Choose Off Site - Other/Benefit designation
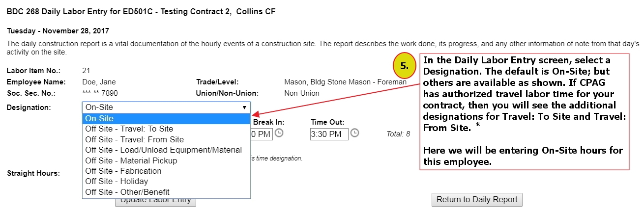The height and width of the screenshot is (213, 644). click(x=127, y=192)
